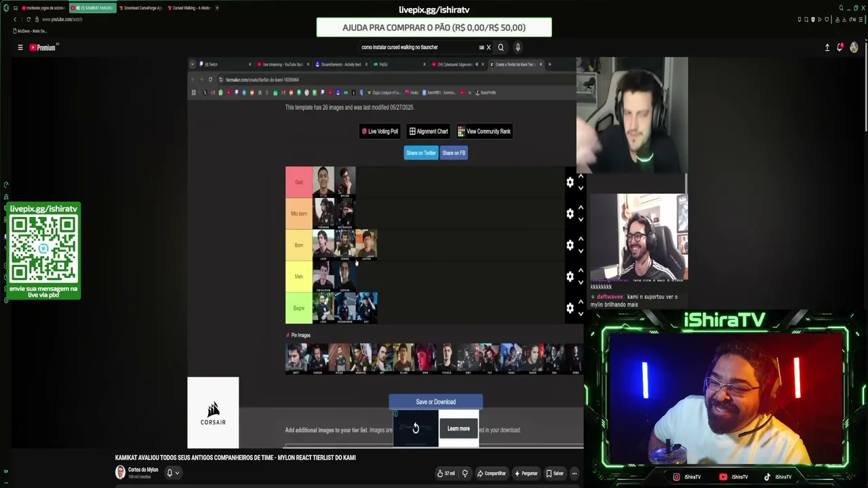Click the livepix QR code
868x488 pixels.
click(x=43, y=249)
